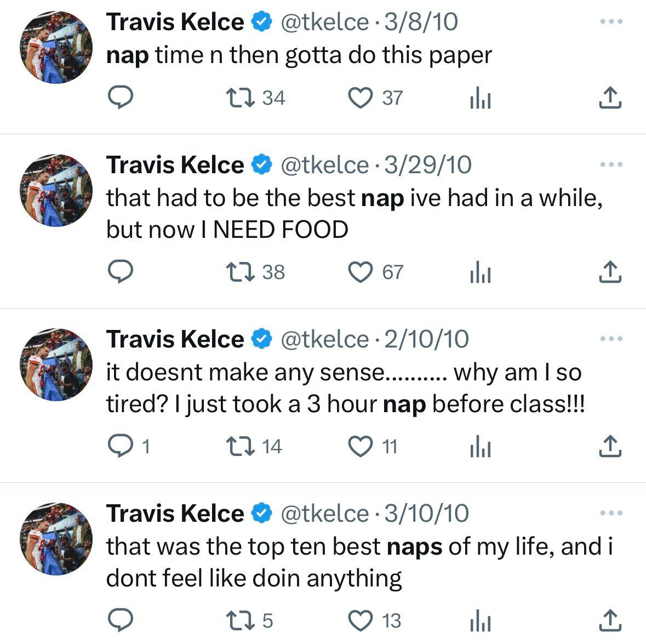Click the retweet icon showing 38 retweets
Image resolution: width=646 pixels, height=644 pixels.
point(239,271)
